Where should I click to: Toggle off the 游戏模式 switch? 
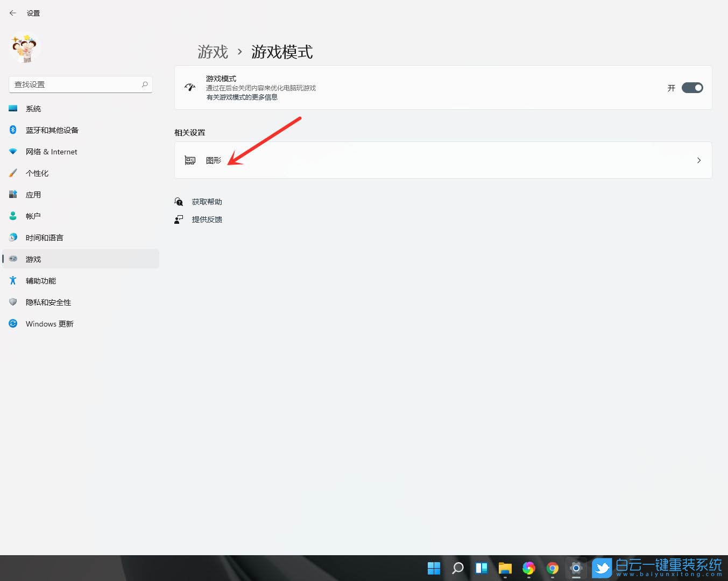[x=692, y=88]
